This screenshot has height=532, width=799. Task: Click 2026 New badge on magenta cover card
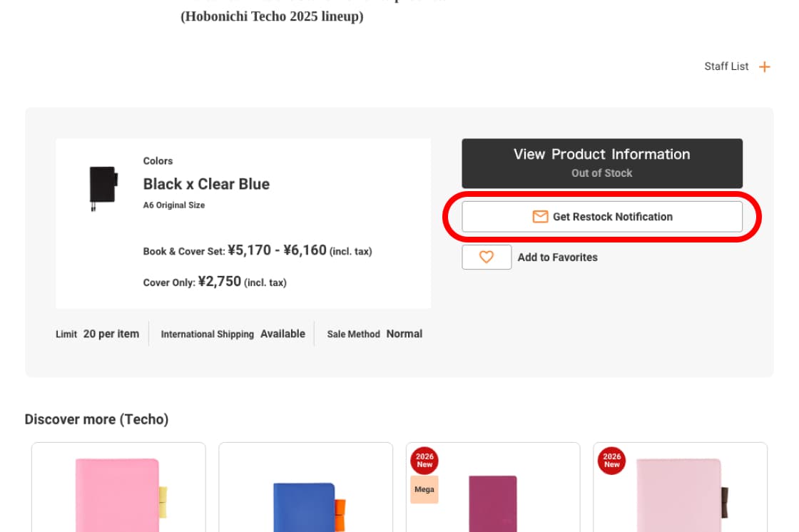click(x=424, y=460)
